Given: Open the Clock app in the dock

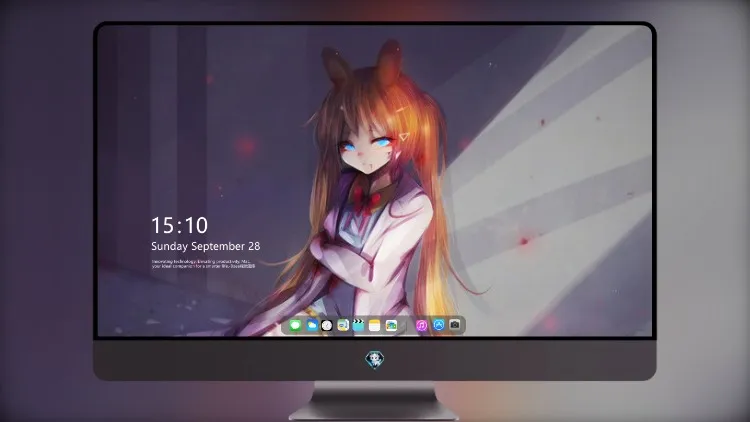Looking at the screenshot, I should (x=327, y=326).
